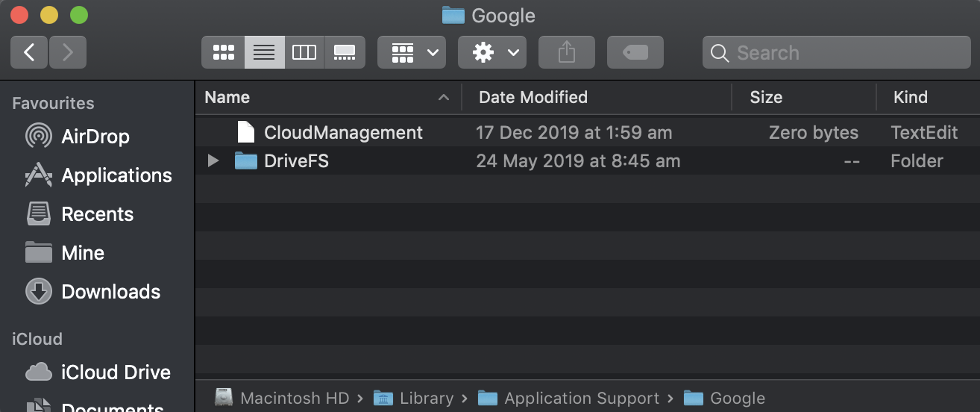Image resolution: width=980 pixels, height=412 pixels.
Task: Click the Library folder icon in path bar
Action: click(383, 398)
